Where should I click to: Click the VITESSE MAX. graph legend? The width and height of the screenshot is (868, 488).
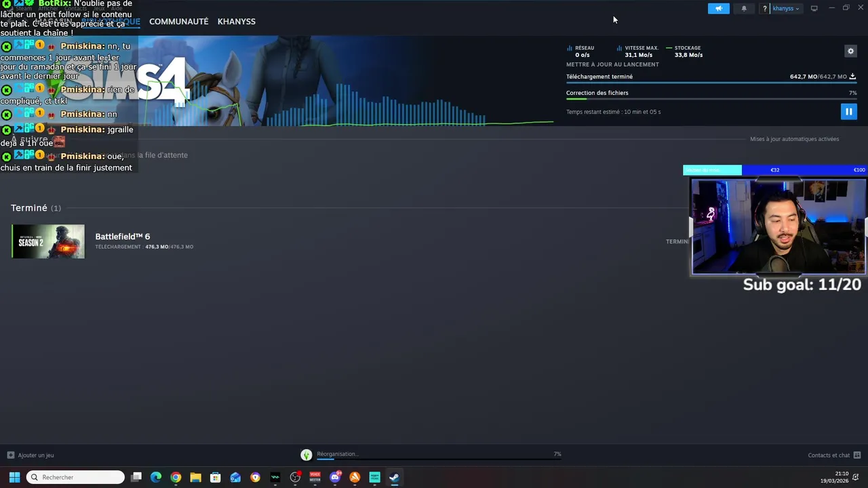point(637,52)
